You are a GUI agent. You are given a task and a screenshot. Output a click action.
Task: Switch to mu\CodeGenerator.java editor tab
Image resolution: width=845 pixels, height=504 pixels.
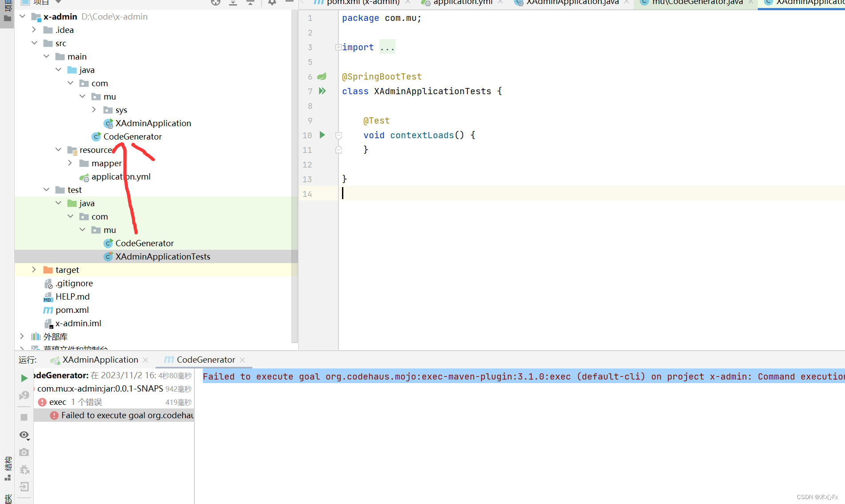tap(696, 2)
